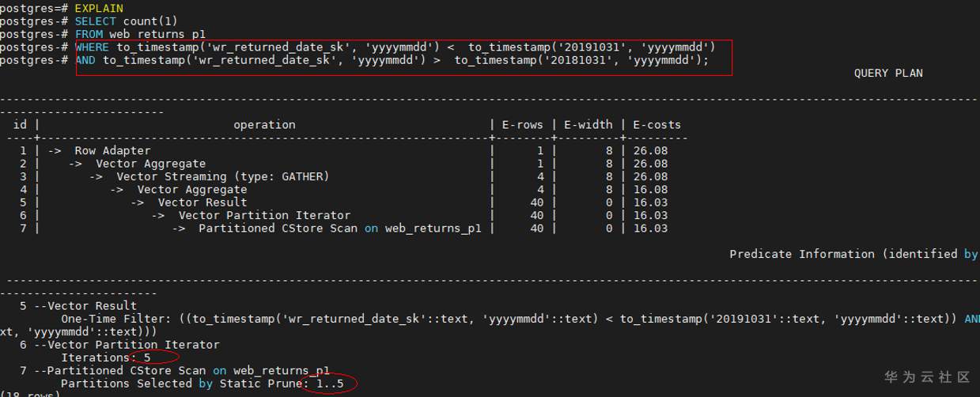Click the 'operation' column header
The height and width of the screenshot is (397, 980).
[264, 124]
